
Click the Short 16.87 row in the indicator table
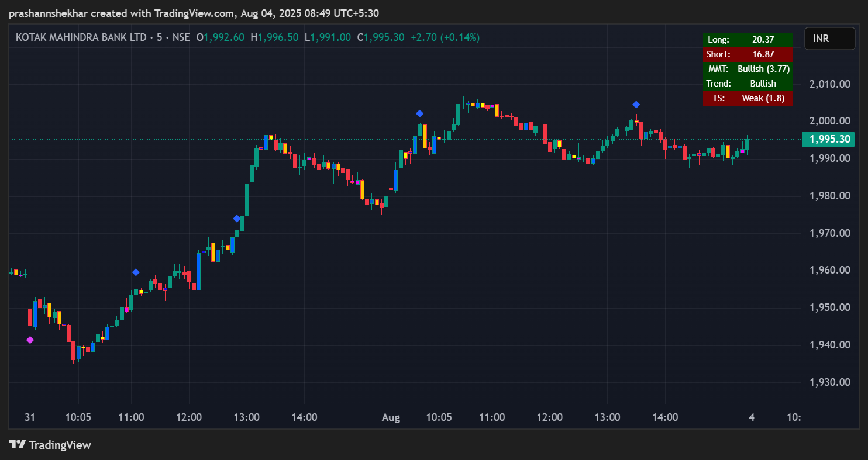(x=748, y=54)
